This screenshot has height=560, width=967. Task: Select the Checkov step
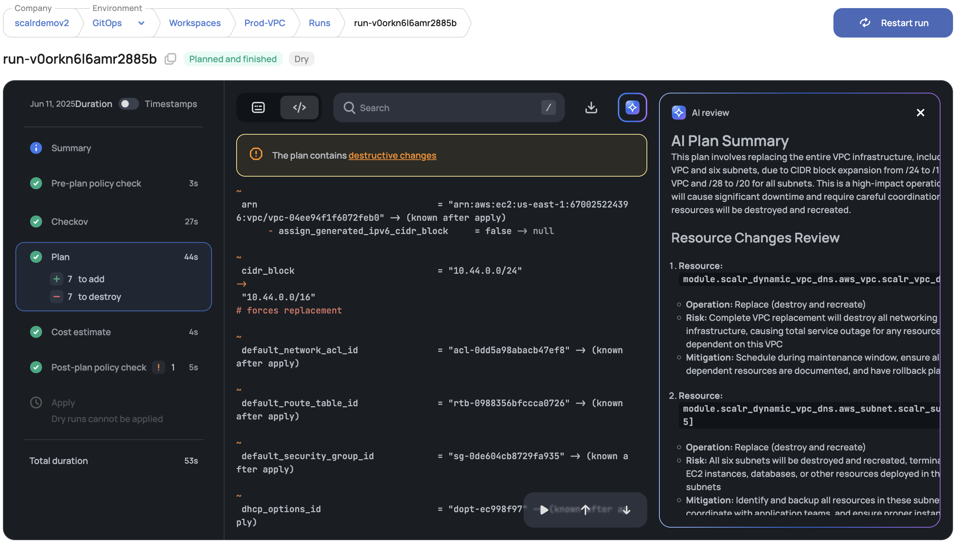pos(114,221)
